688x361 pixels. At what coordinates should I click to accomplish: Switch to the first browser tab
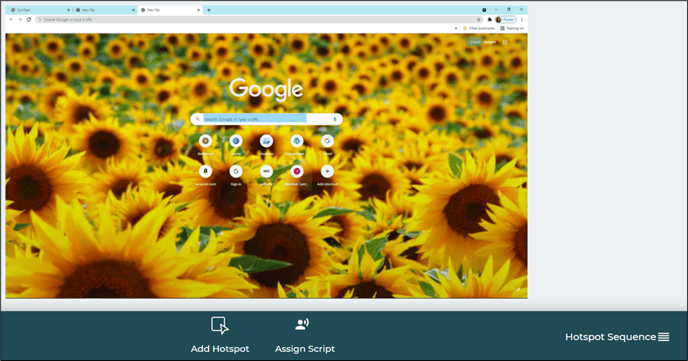click(39, 10)
